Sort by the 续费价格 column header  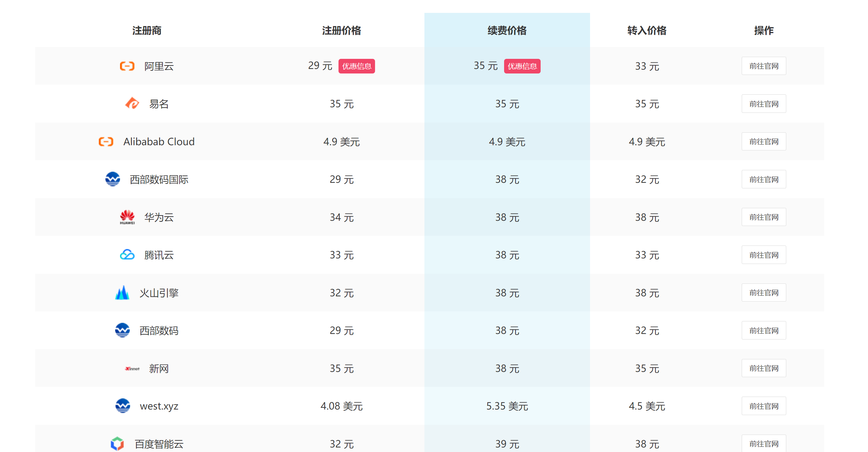(507, 31)
